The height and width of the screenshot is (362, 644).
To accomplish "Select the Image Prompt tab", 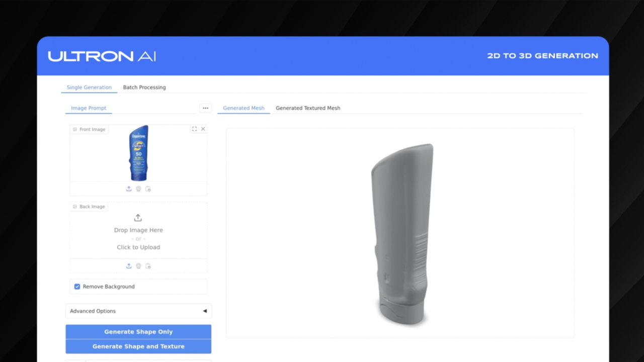I will click(89, 108).
